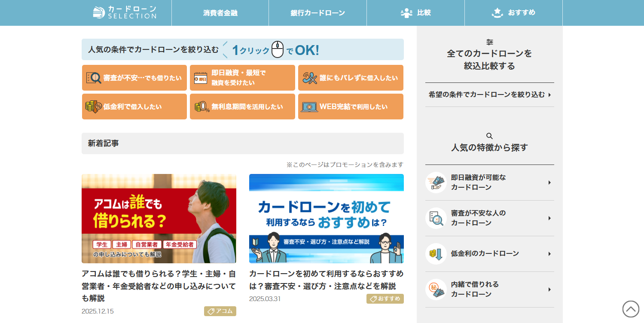The height and width of the screenshot is (323, 644).
Task: Click the calendar icon on the 即日融資 button
Action: (x=200, y=77)
